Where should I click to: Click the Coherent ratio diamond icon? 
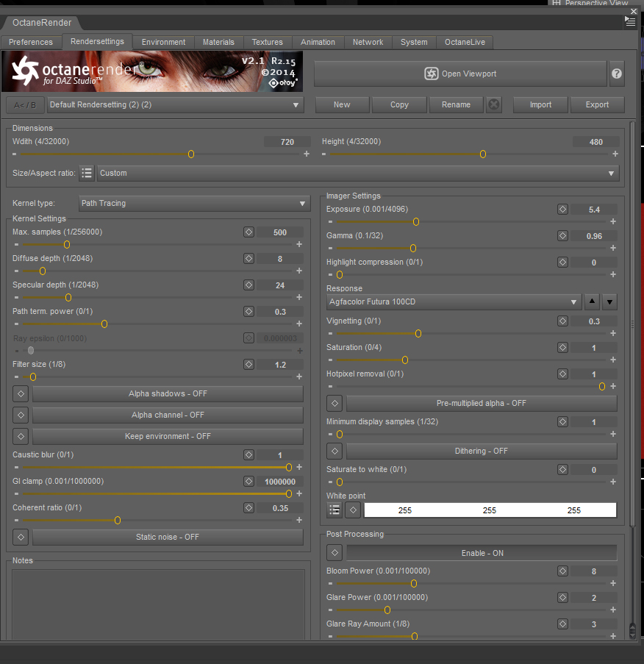248,507
